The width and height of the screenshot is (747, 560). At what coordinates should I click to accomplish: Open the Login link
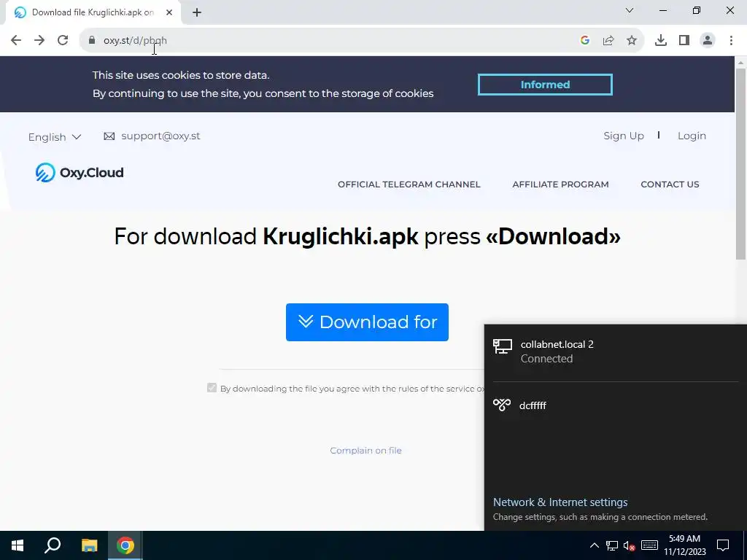692,136
